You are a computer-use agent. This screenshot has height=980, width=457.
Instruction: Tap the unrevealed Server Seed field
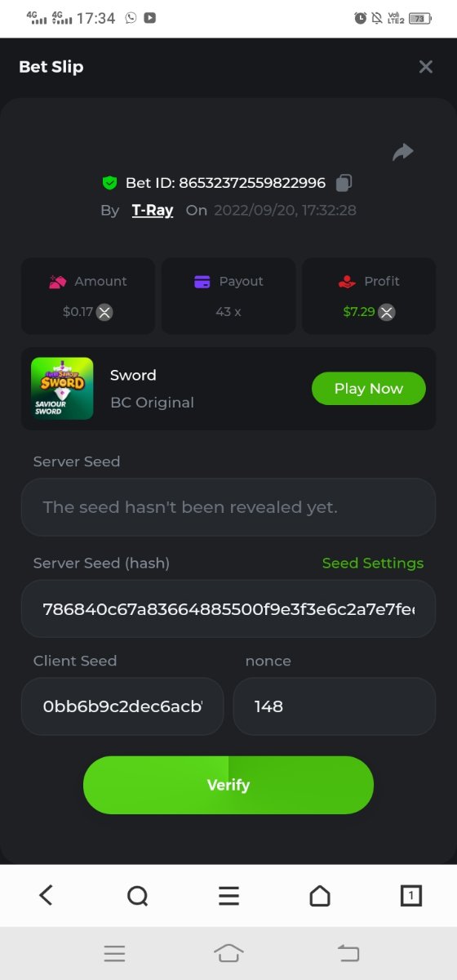pos(228,507)
